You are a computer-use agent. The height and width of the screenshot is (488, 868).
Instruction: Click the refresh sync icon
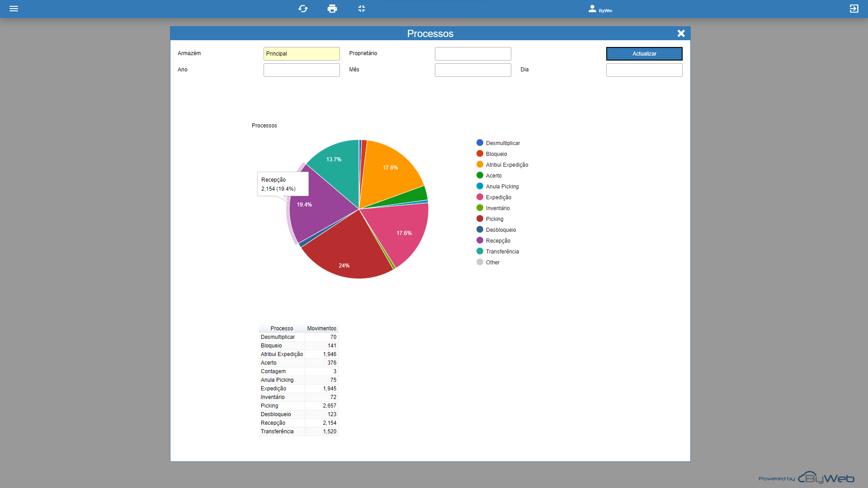coord(303,9)
